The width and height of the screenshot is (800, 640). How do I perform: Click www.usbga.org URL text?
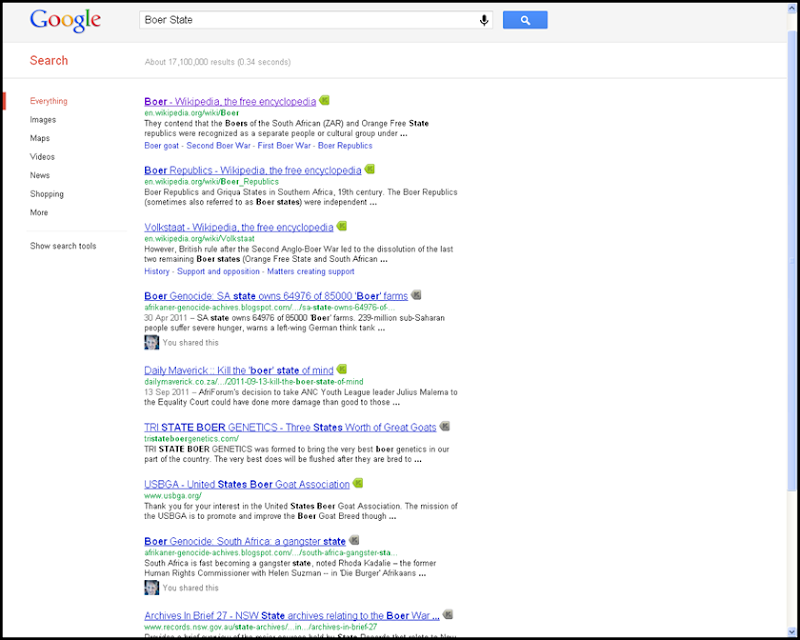(173, 496)
